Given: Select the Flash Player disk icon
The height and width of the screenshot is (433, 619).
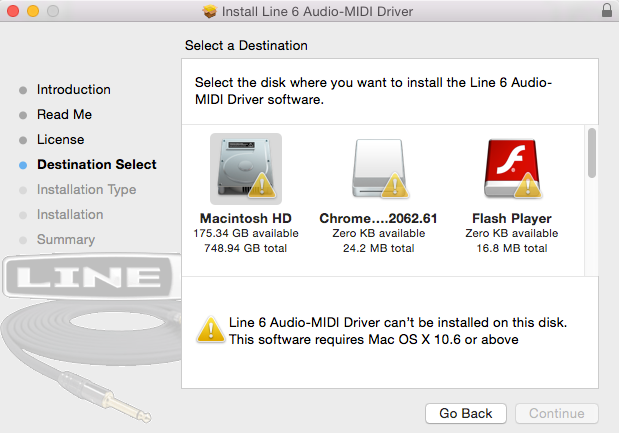Looking at the screenshot, I should pos(512,169).
